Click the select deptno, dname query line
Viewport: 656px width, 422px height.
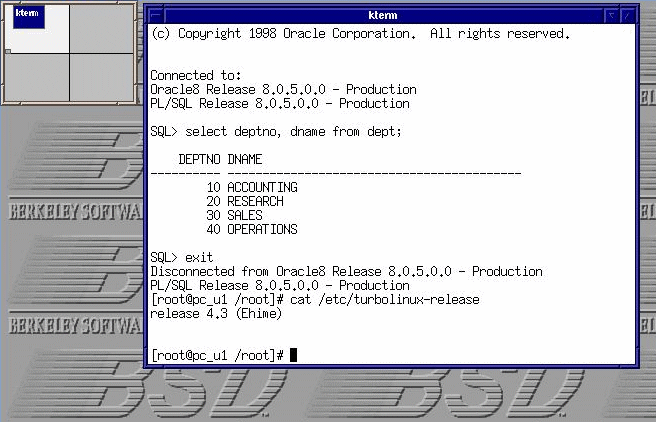pos(276,132)
